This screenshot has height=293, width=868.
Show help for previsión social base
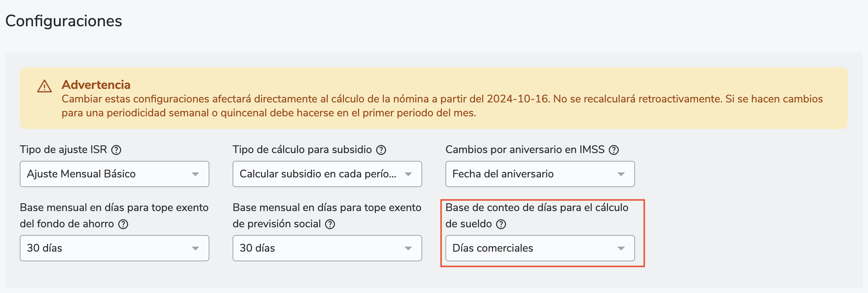(x=330, y=224)
